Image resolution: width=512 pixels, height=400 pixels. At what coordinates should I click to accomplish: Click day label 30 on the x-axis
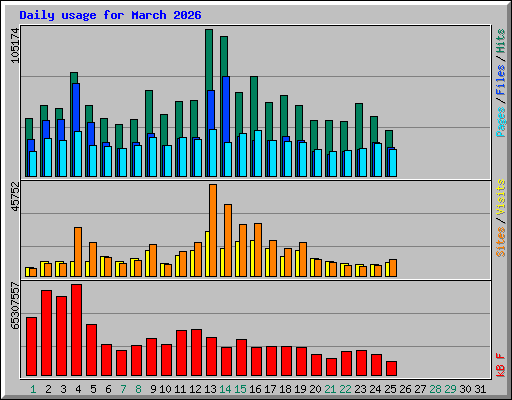[x=465, y=389]
